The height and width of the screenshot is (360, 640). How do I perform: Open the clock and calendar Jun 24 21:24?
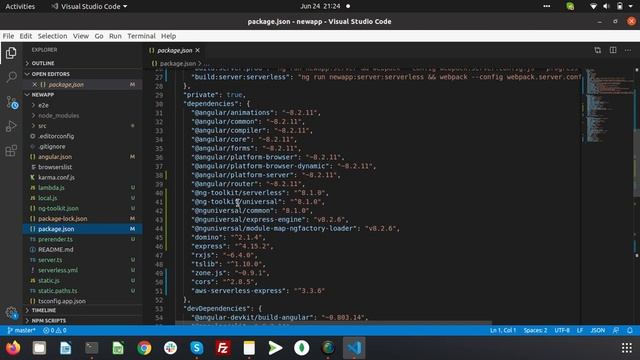click(x=320, y=6)
